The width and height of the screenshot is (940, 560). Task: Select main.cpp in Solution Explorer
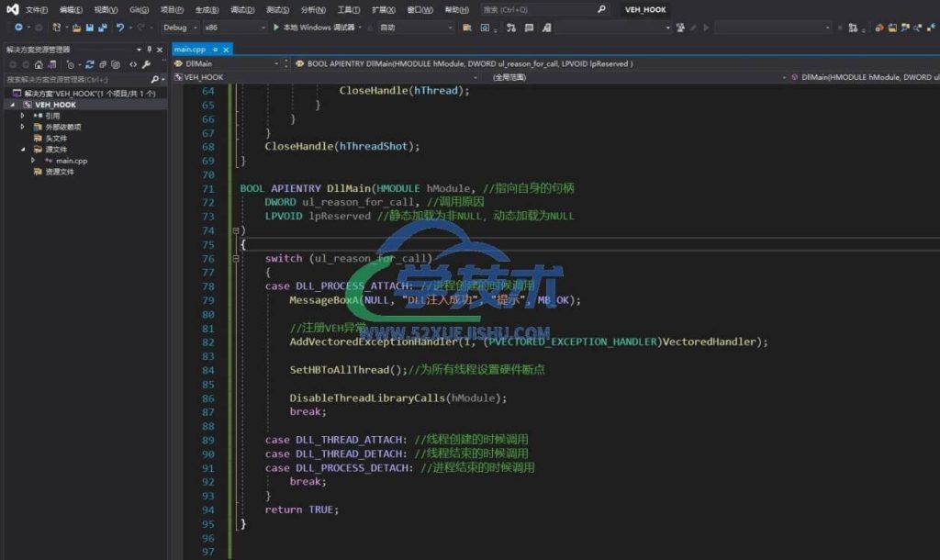pos(71,161)
